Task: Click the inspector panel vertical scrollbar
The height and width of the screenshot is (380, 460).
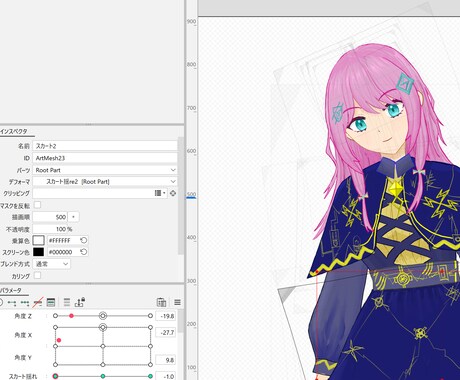Action: click(181, 196)
